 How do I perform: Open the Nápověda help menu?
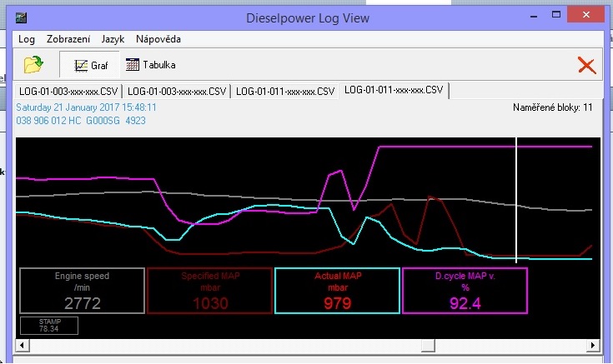158,39
